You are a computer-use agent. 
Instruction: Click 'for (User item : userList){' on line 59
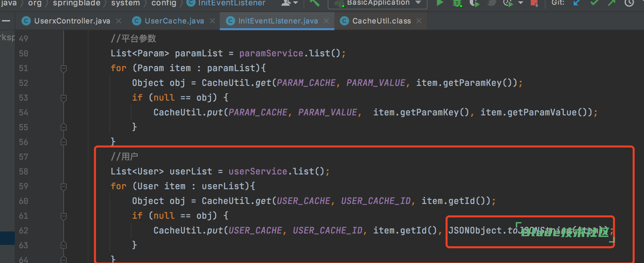pyautogui.click(x=183, y=186)
